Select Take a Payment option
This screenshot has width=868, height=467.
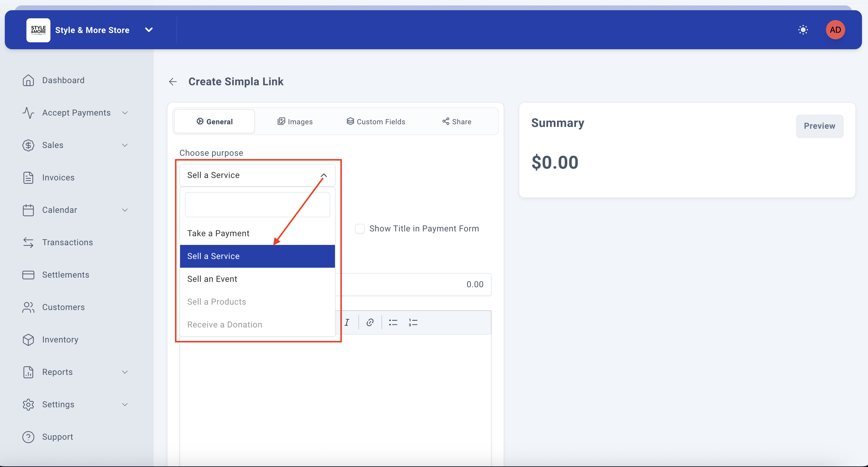218,233
